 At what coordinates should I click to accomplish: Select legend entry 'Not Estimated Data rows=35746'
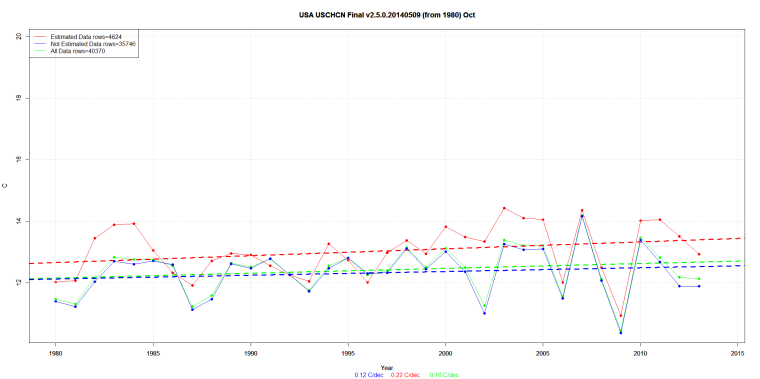pyautogui.click(x=93, y=44)
